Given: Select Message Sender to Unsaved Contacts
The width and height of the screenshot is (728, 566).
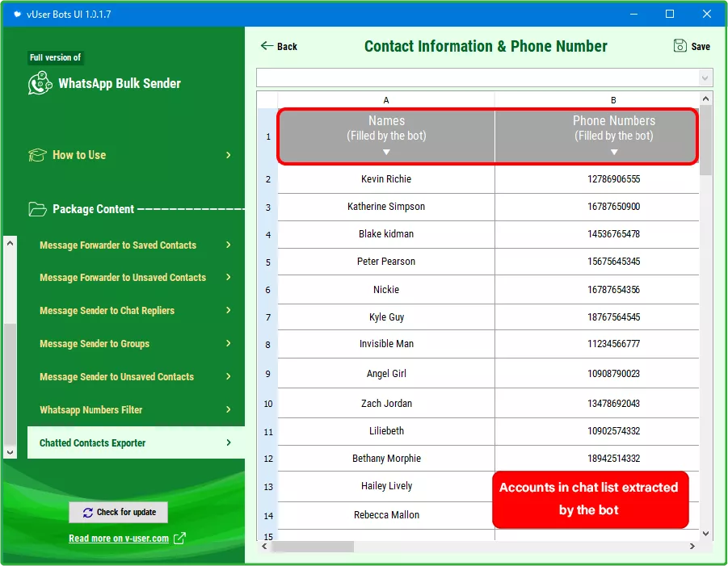Looking at the screenshot, I should coord(116,377).
